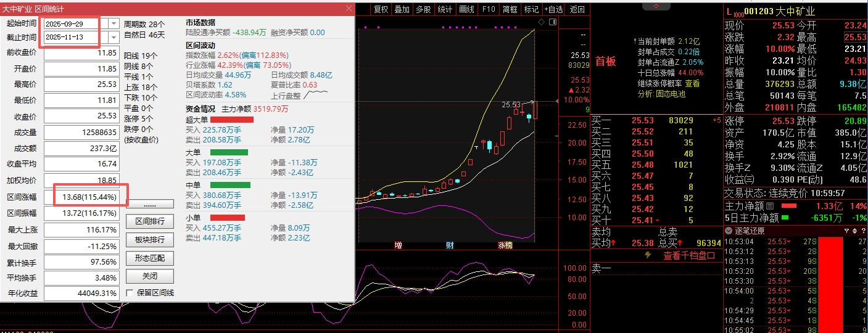Click the 关闭 button
The width and height of the screenshot is (868, 333).
click(x=149, y=276)
